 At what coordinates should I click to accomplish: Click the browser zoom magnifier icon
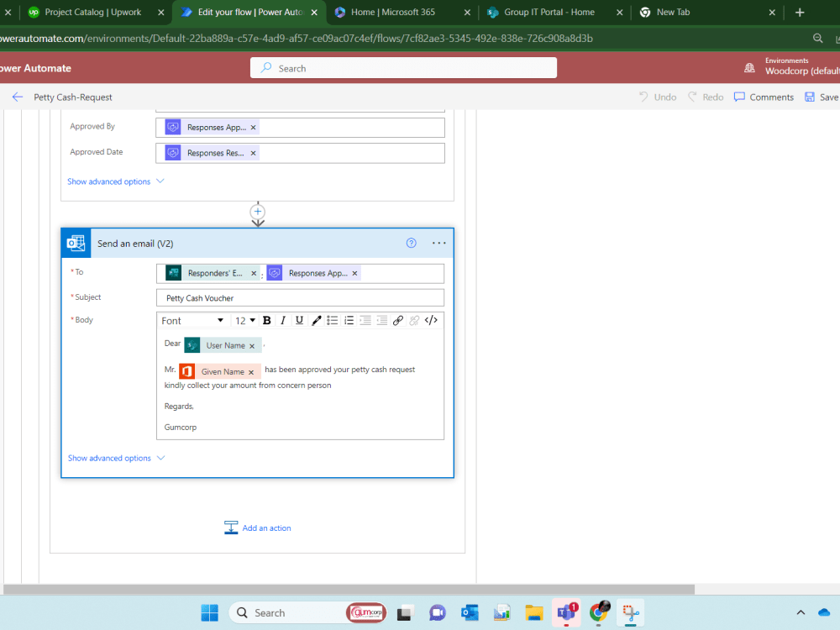817,39
